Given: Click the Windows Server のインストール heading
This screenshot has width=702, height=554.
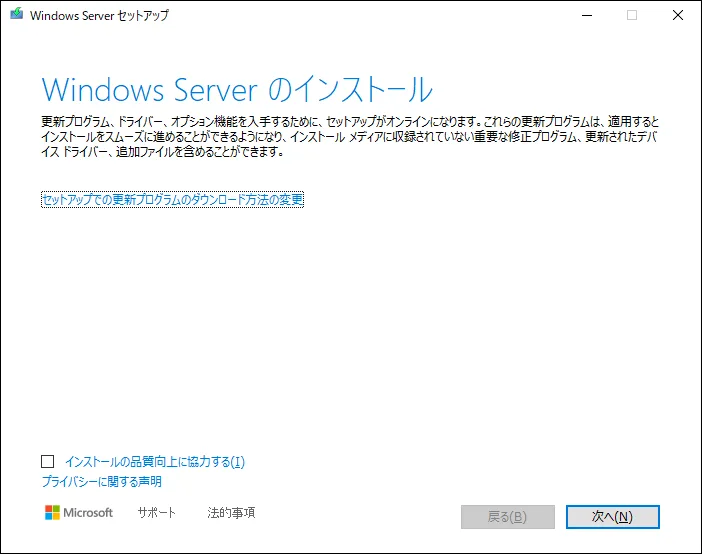Looking at the screenshot, I should [x=237, y=89].
